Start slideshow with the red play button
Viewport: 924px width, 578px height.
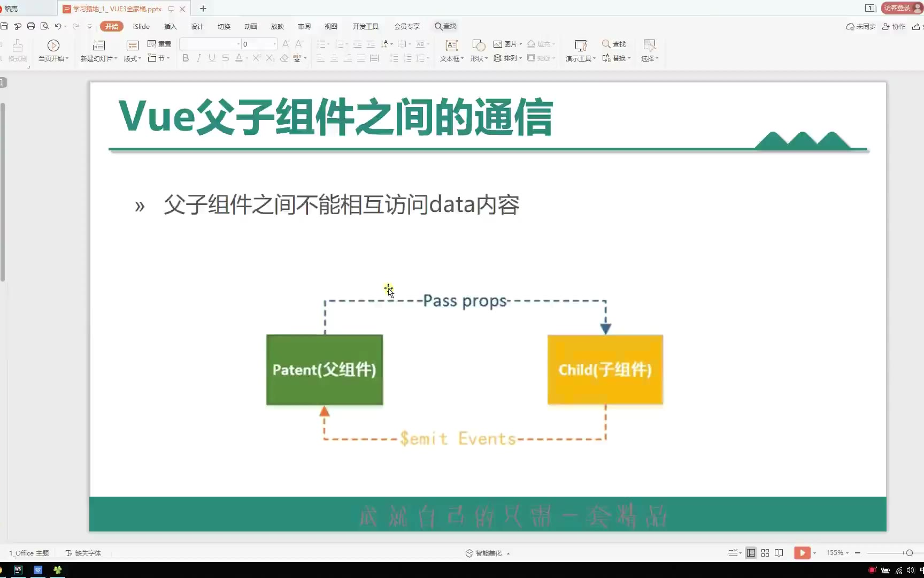click(802, 553)
